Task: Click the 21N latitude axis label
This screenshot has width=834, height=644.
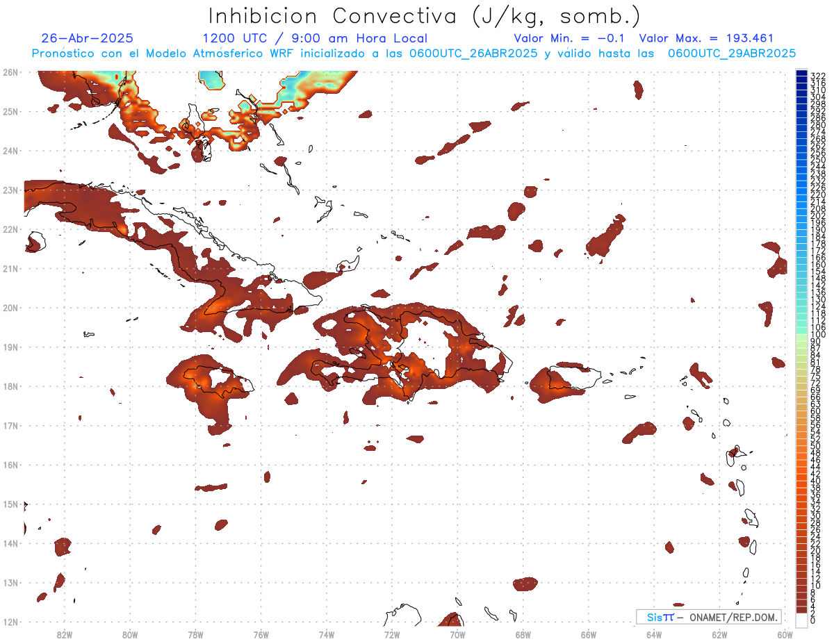Action: click(11, 268)
